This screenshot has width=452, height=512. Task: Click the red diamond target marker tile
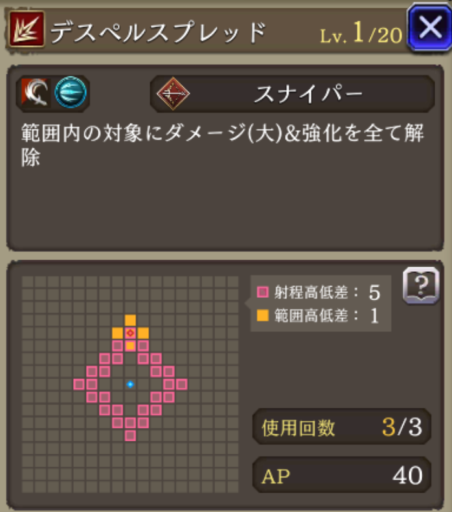click(x=130, y=333)
